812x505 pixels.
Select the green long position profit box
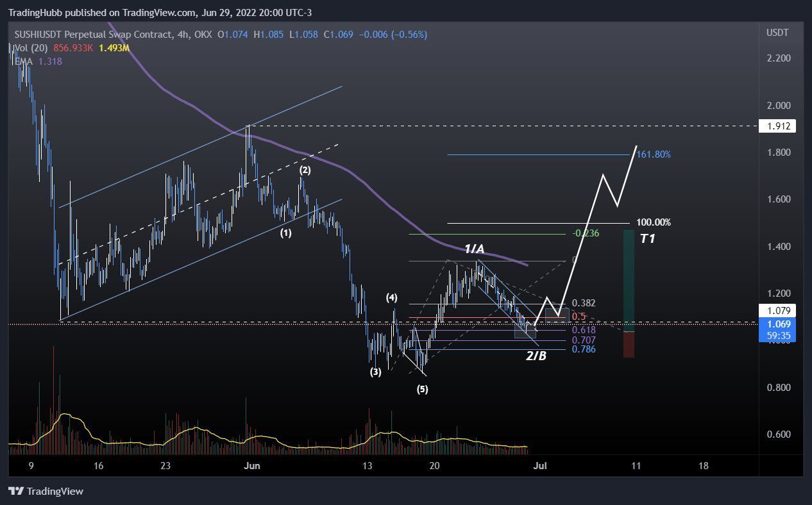click(629, 281)
